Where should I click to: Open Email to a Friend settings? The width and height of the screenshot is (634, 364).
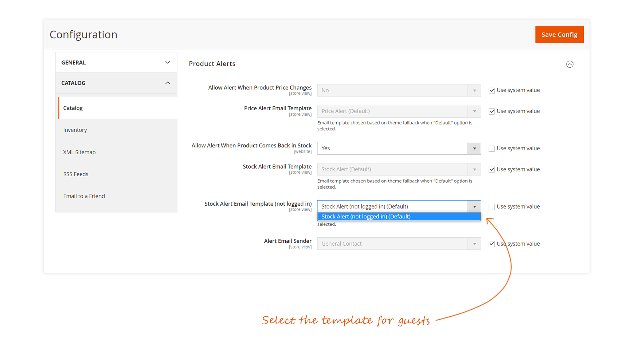point(84,196)
